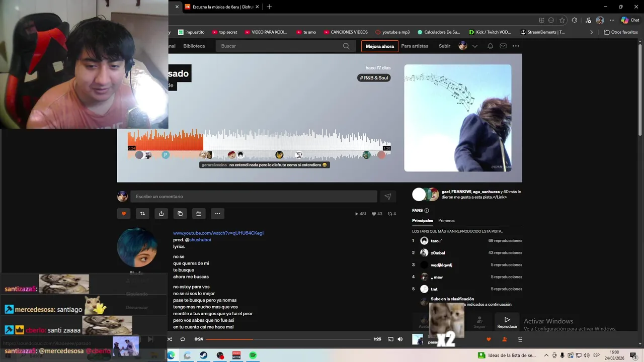644x362 pixels.
Task: Click the '# R&B & Soul' genre tag
Action: 374,78
